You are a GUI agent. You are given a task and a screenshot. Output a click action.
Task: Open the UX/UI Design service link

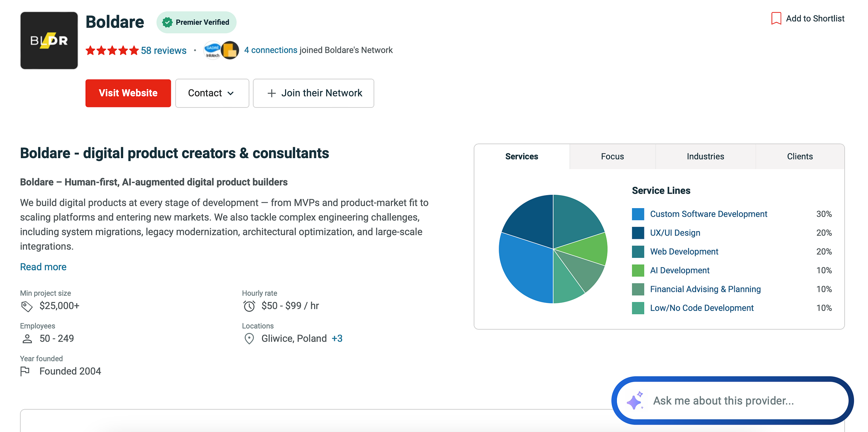(675, 233)
